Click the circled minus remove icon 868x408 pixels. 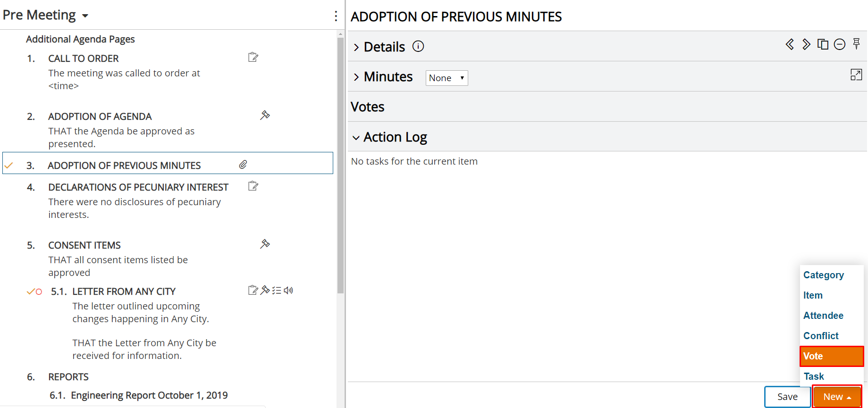click(x=839, y=44)
